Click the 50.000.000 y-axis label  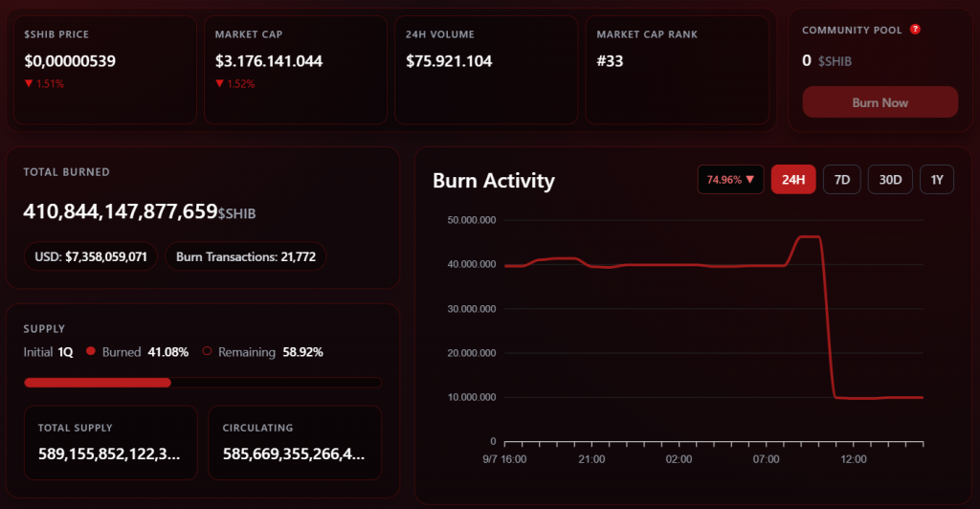[x=472, y=220]
